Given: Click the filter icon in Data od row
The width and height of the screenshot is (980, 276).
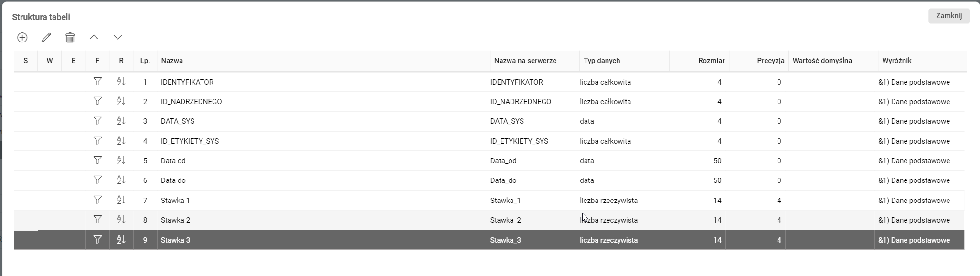Looking at the screenshot, I should pyautogui.click(x=97, y=160).
